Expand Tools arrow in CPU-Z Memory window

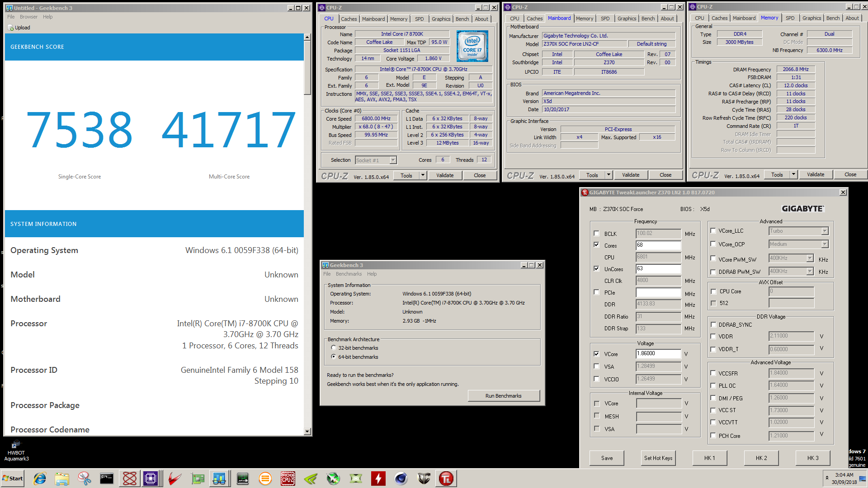click(794, 174)
